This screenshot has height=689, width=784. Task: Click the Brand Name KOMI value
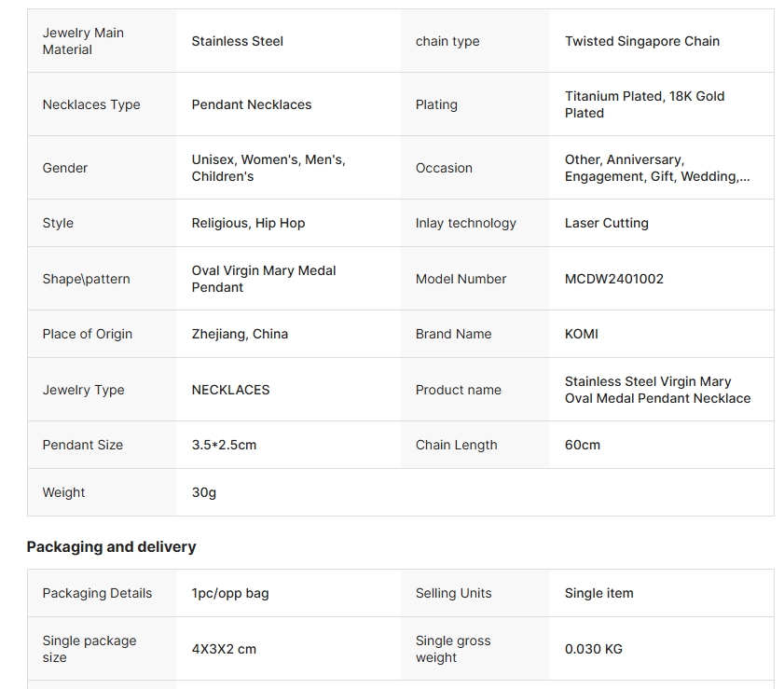581,334
